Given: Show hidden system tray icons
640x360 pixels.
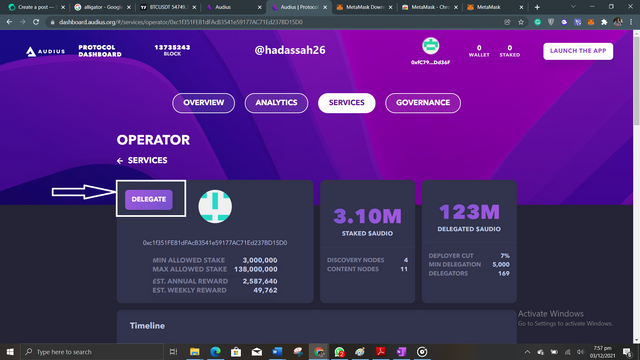Looking at the screenshot, I should [x=527, y=352].
